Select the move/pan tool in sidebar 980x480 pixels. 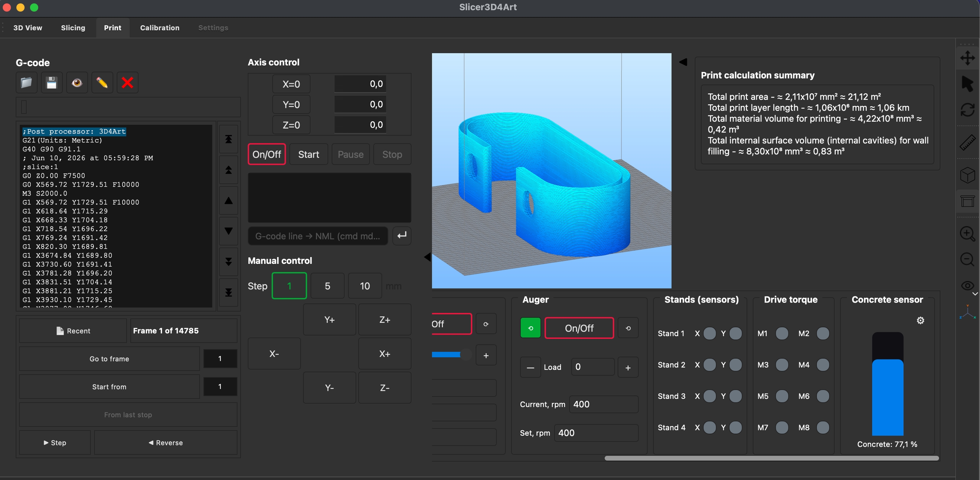pyautogui.click(x=967, y=58)
